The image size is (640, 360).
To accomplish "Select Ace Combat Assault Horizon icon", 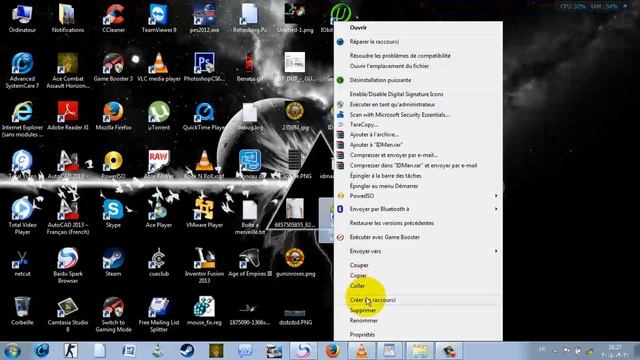I will click(x=68, y=71).
